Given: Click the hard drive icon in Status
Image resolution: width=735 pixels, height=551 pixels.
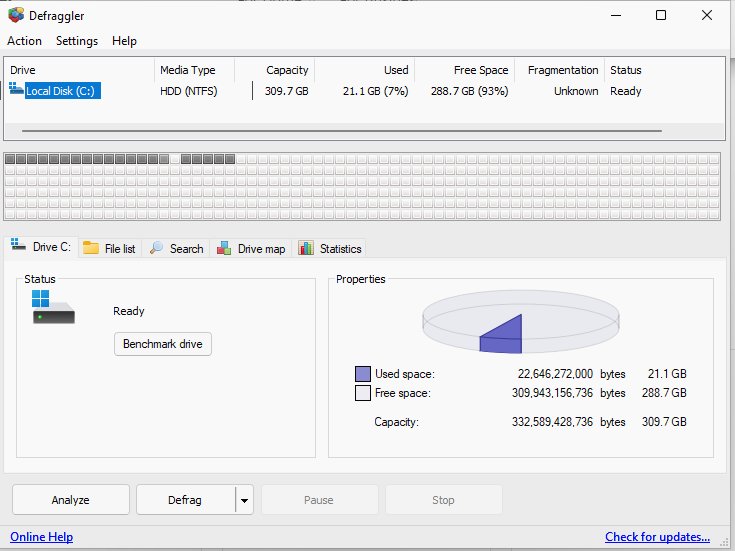Looking at the screenshot, I should pyautogui.click(x=53, y=308).
